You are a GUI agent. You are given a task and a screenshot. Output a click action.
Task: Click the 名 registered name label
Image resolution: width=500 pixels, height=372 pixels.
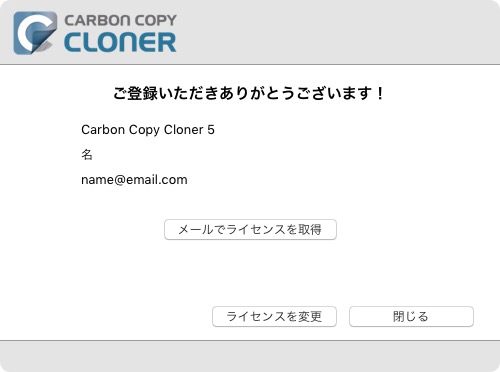pos(87,155)
